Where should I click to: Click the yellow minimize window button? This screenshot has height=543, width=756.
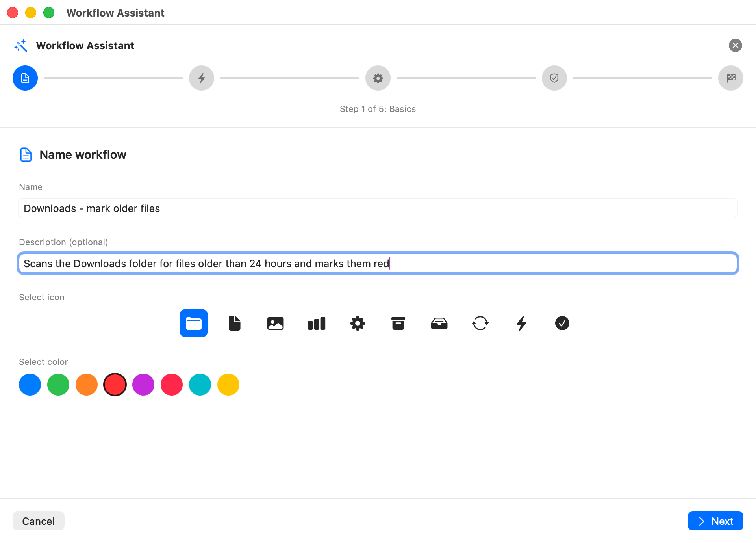pos(31,13)
